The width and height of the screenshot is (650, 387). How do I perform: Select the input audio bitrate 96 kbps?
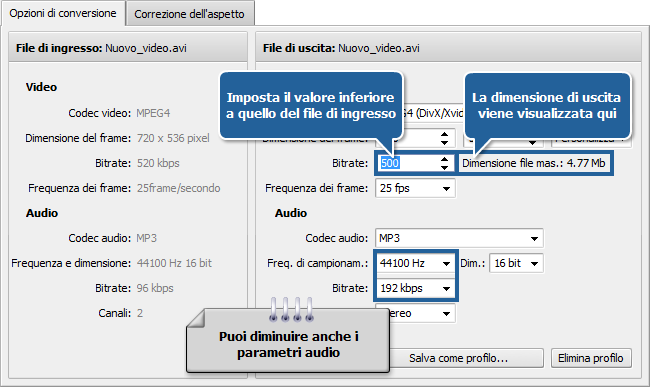pos(155,288)
